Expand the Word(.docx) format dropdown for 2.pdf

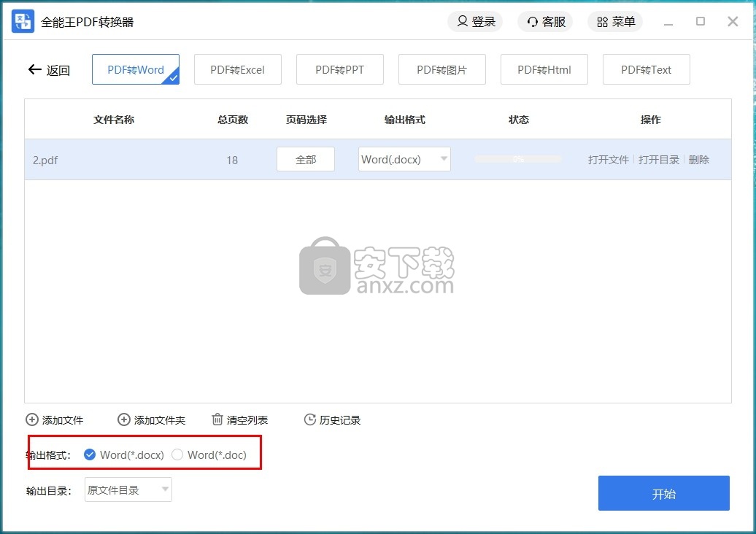[404, 159]
